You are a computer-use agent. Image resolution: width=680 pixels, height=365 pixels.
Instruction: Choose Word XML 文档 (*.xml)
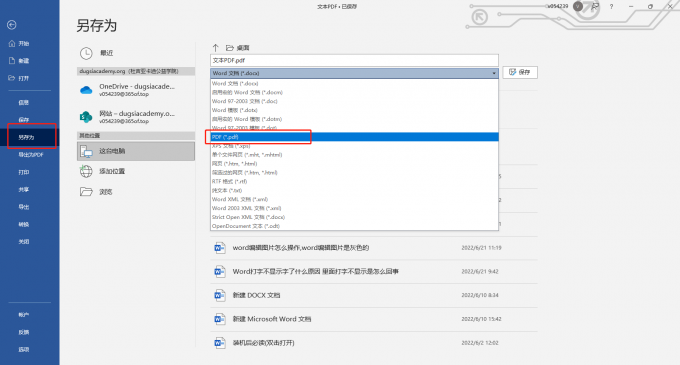click(354, 199)
